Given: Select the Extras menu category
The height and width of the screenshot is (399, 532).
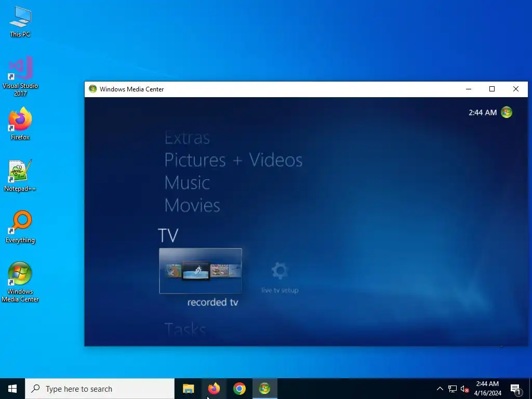Looking at the screenshot, I should (x=187, y=138).
